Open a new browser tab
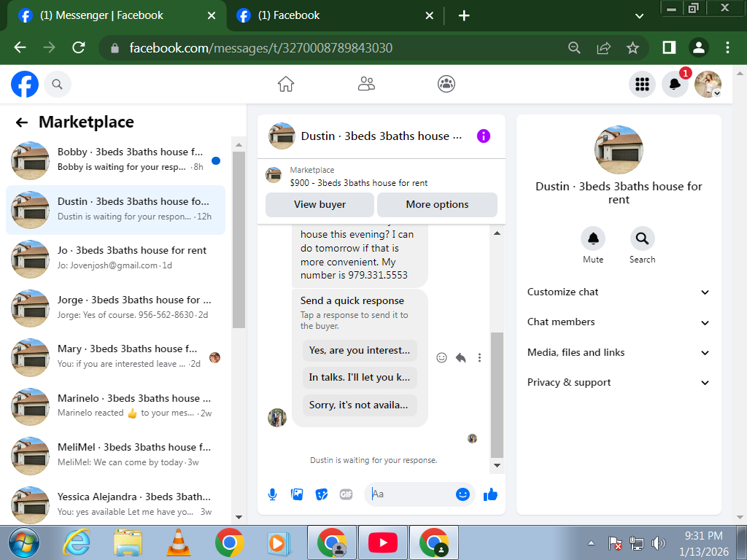 tap(464, 16)
